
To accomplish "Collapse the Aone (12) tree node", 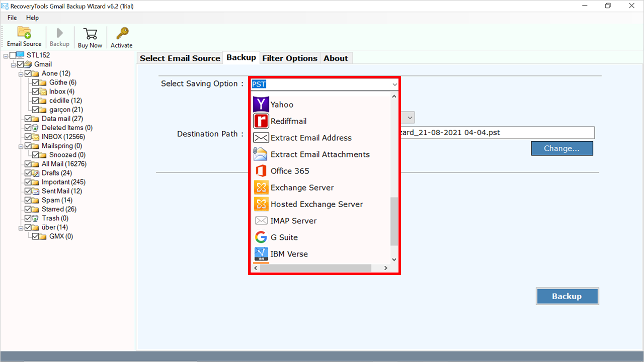I will pos(21,73).
